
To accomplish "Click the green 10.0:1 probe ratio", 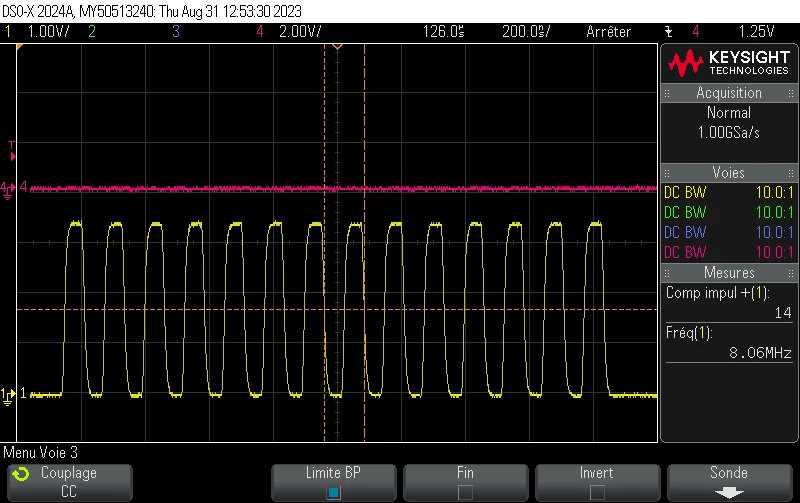I will coord(774,212).
